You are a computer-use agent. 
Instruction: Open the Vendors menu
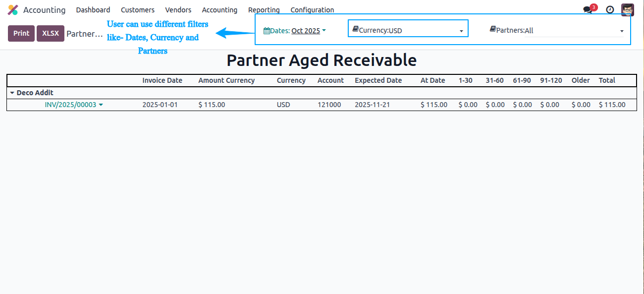pos(178,10)
